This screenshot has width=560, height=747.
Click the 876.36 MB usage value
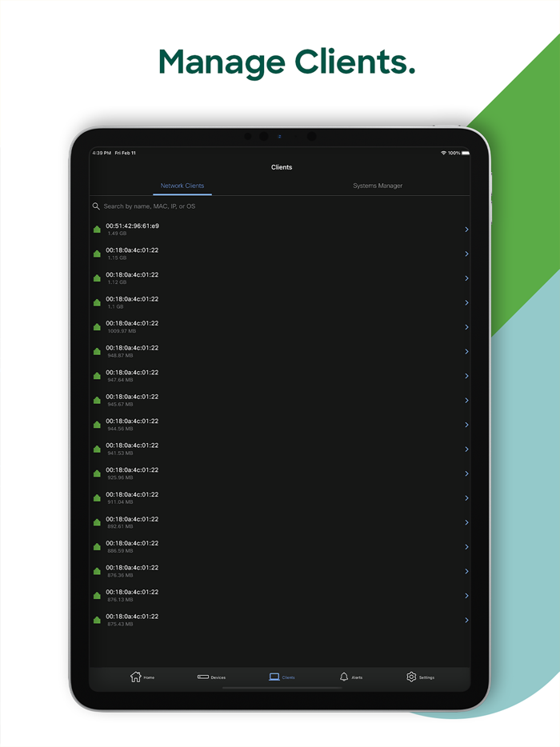click(120, 575)
